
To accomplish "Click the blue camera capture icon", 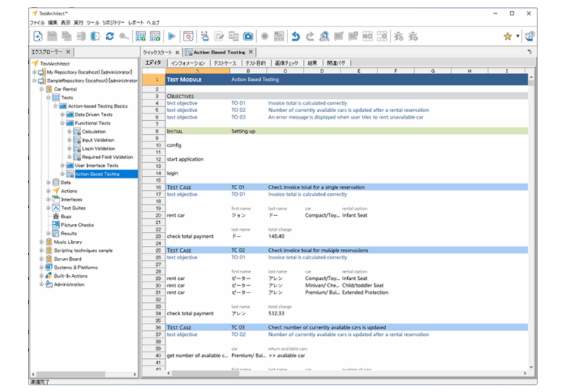I will click(x=248, y=36).
